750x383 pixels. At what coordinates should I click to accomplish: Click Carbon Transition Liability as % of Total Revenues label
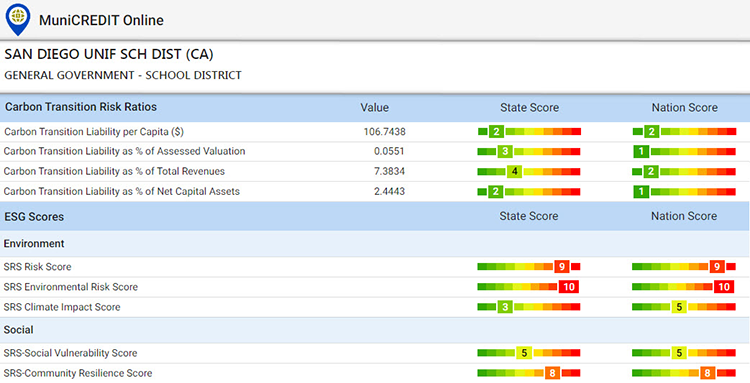pos(114,171)
